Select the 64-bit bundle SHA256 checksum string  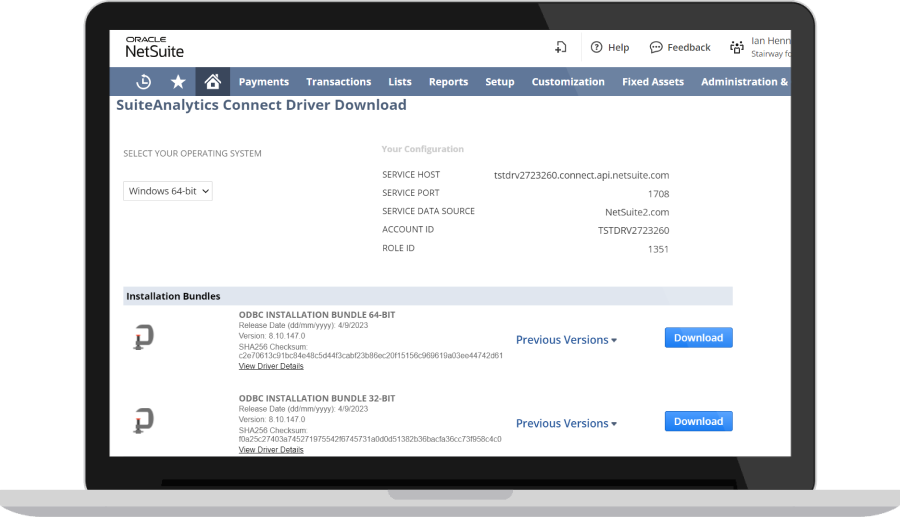[x=371, y=356]
